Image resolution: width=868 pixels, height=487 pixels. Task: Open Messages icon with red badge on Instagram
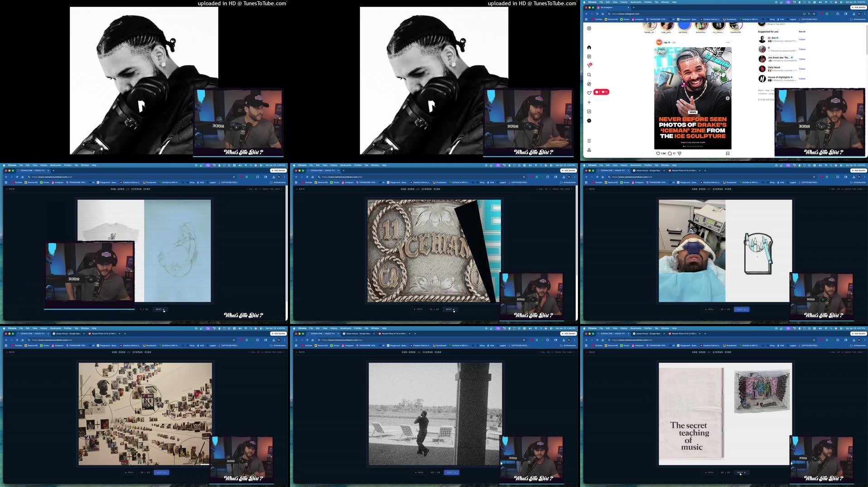click(x=589, y=66)
